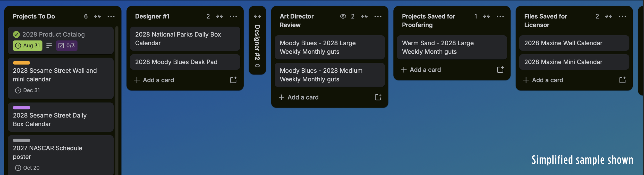The width and height of the screenshot is (644, 175).
Task: Click description icon on 2028 Product Catalog
Action: click(x=49, y=46)
